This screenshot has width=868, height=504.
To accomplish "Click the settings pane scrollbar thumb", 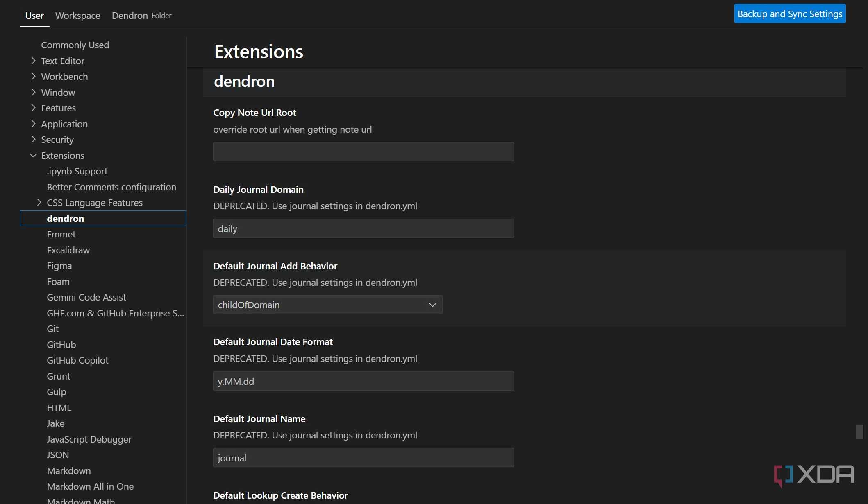I will coord(859,432).
